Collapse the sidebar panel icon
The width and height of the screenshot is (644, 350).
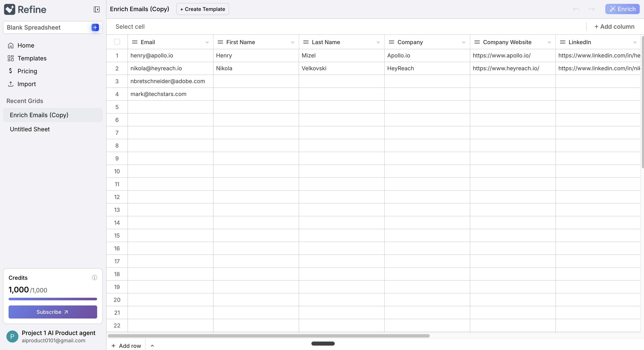96,9
